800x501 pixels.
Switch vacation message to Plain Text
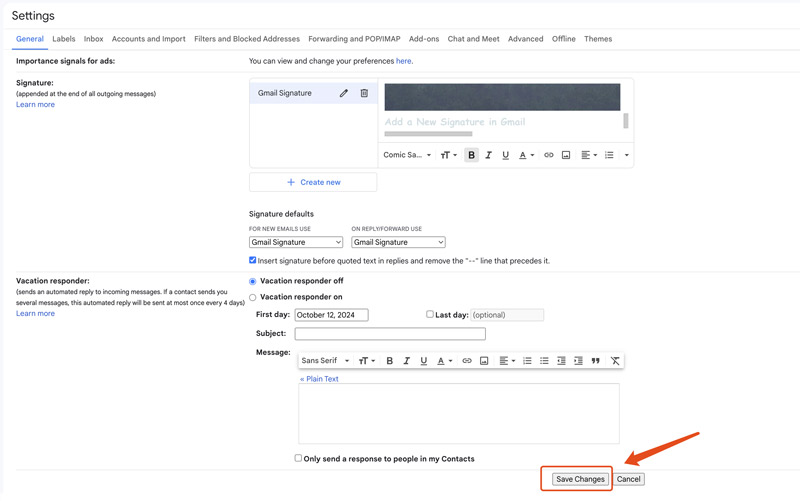pos(319,379)
